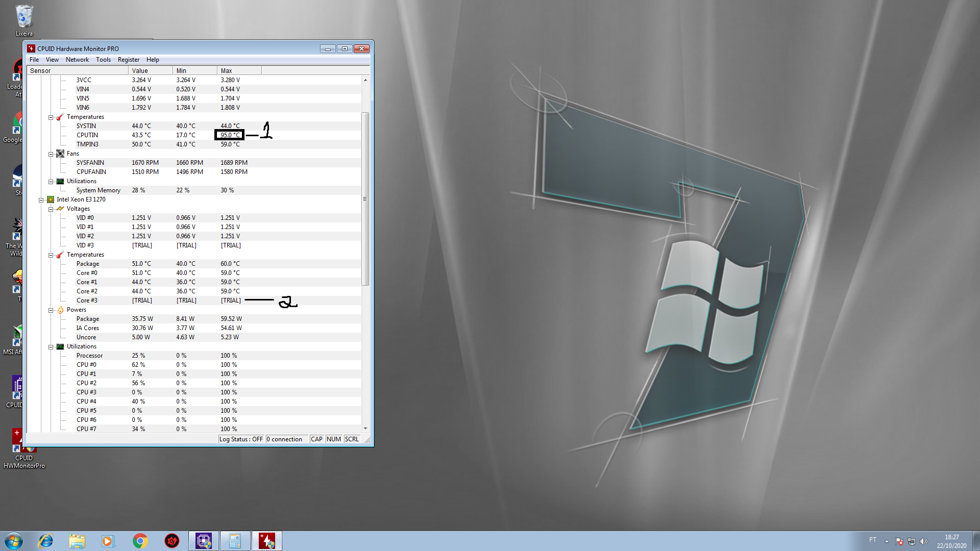Click the thermometer icon beside Xeon Temperatures
The height and width of the screenshot is (551, 980).
pyautogui.click(x=60, y=255)
